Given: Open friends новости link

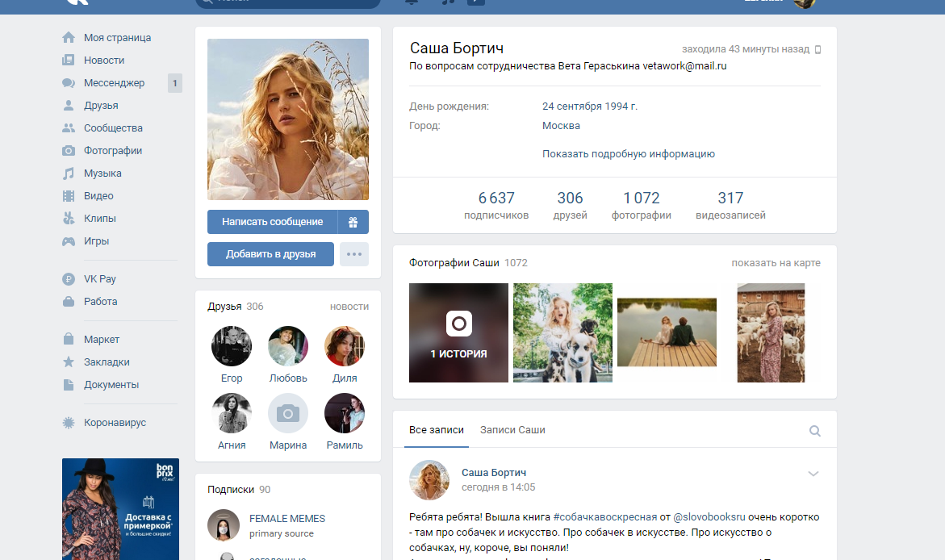Looking at the screenshot, I should (x=349, y=306).
